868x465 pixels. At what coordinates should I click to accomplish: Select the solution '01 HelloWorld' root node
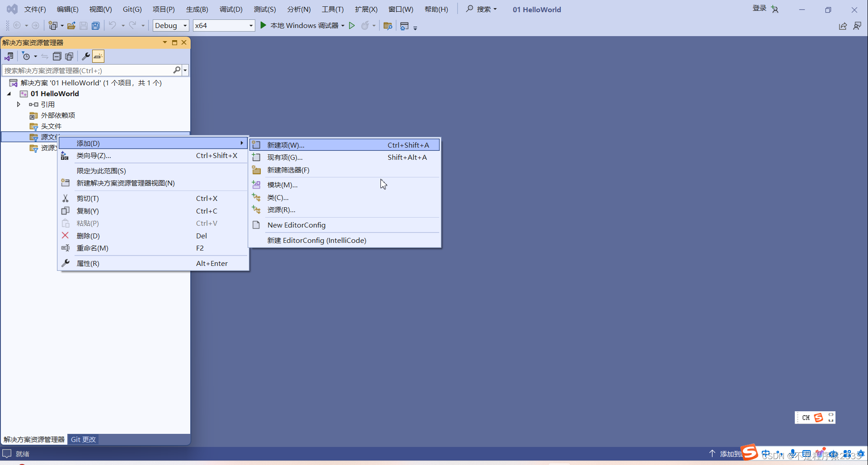(91, 83)
